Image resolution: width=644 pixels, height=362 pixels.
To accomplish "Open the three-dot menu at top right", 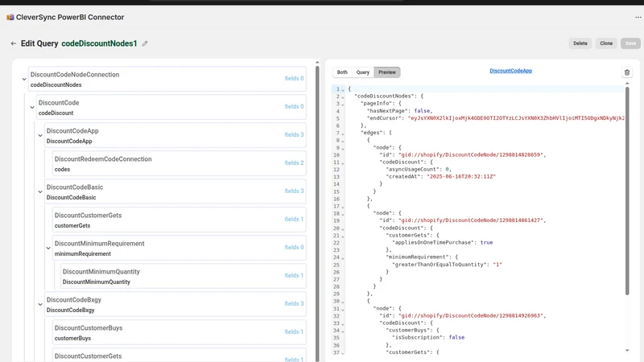I will pyautogui.click(x=638, y=17).
